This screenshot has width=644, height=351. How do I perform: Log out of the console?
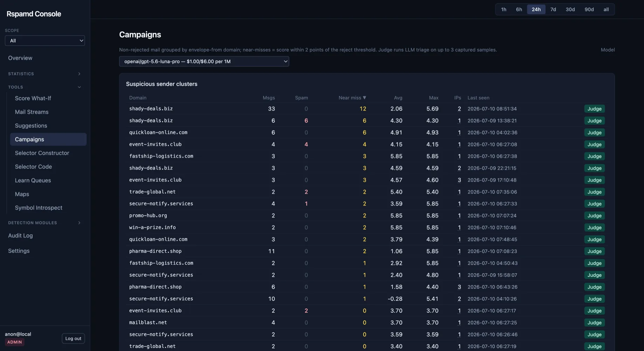pyautogui.click(x=73, y=339)
